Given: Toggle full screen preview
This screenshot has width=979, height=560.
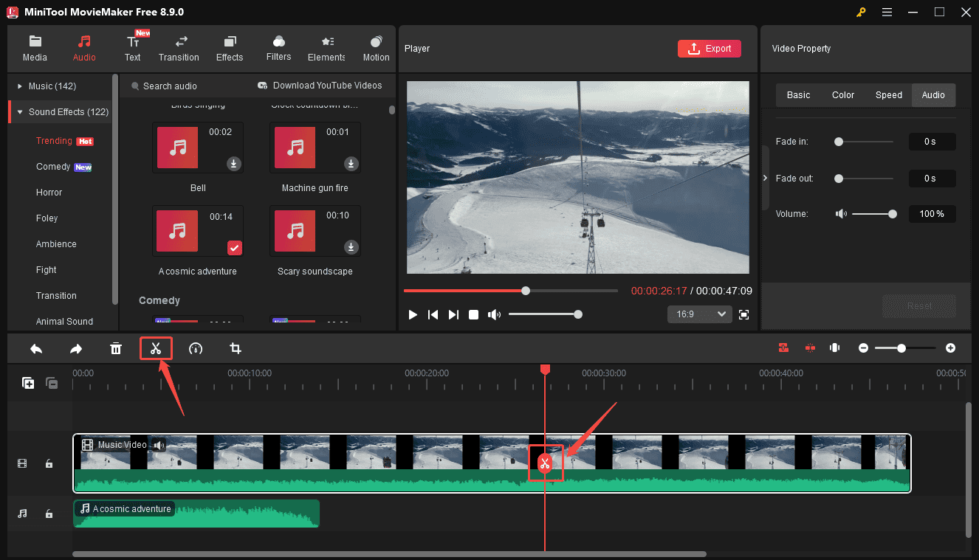Looking at the screenshot, I should point(743,314).
